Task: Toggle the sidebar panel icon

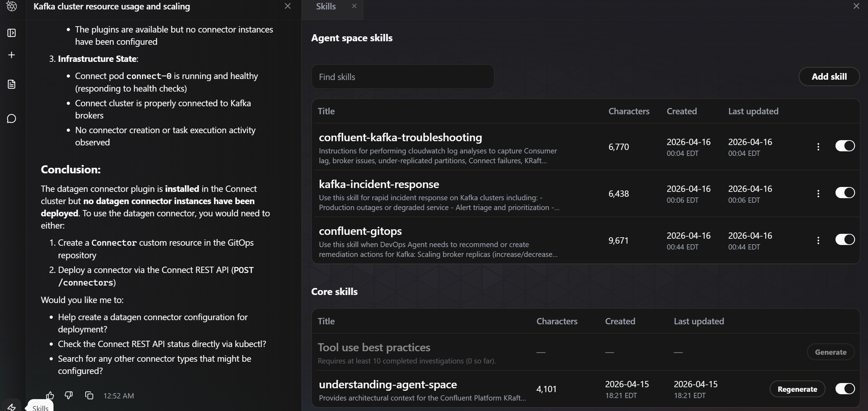Action: tap(12, 33)
